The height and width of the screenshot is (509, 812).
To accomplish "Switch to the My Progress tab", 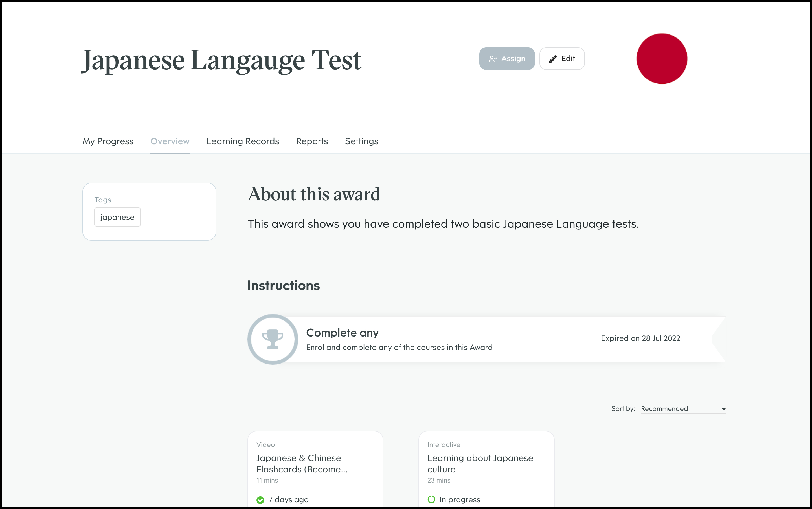I will tap(108, 141).
